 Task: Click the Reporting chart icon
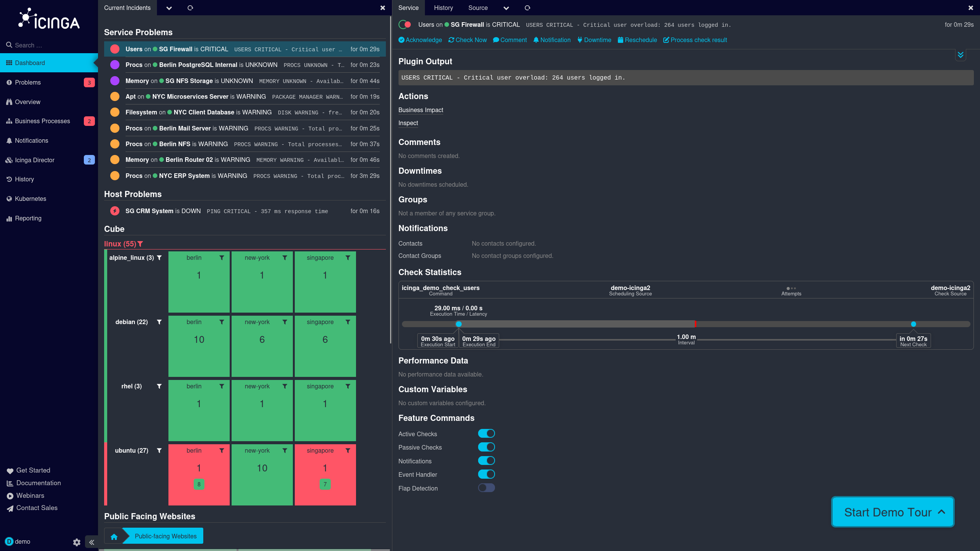point(9,218)
